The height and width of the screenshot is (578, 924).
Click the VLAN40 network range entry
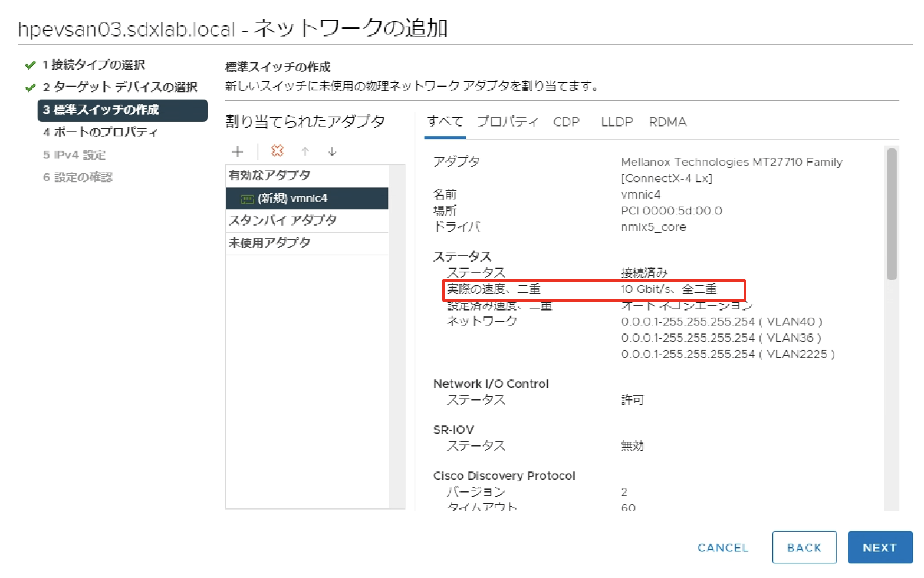(x=721, y=322)
